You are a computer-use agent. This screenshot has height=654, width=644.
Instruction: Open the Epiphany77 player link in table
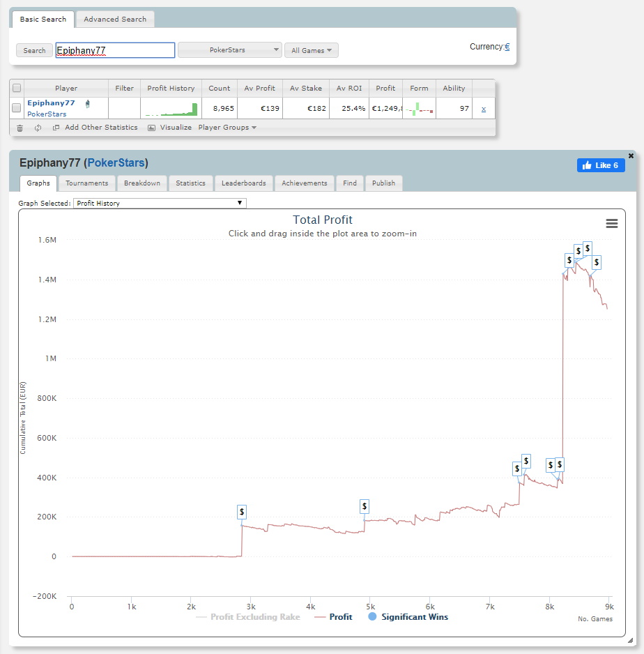52,103
